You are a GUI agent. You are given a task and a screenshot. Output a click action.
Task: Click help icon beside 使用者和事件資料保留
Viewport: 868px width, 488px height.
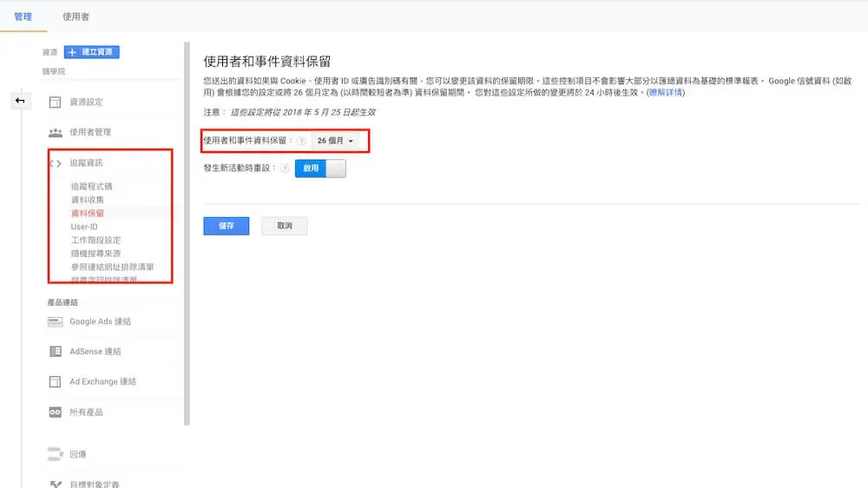pos(301,141)
